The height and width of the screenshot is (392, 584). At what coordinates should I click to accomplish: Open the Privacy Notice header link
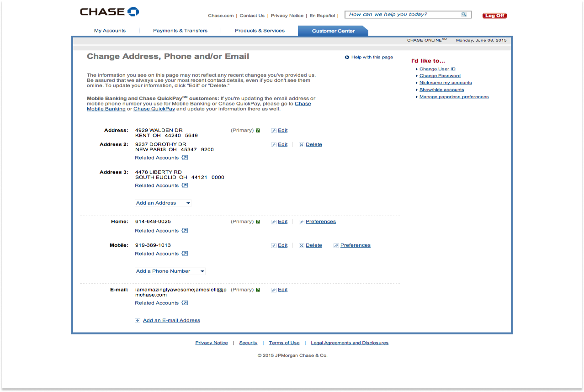pos(287,16)
